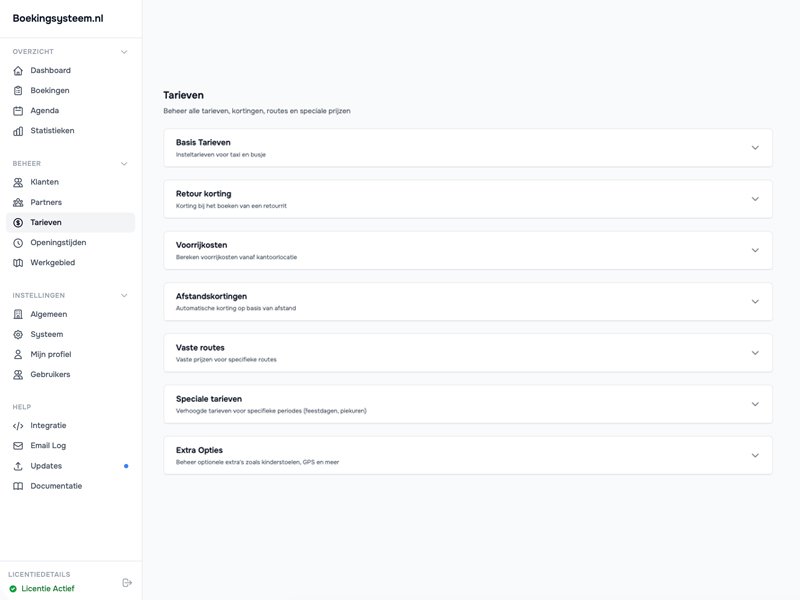The height and width of the screenshot is (600, 800).
Task: Open the Dashboard via its home icon
Action: point(16,70)
